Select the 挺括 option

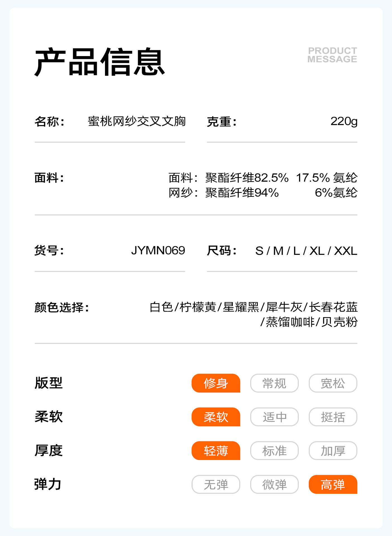(333, 417)
